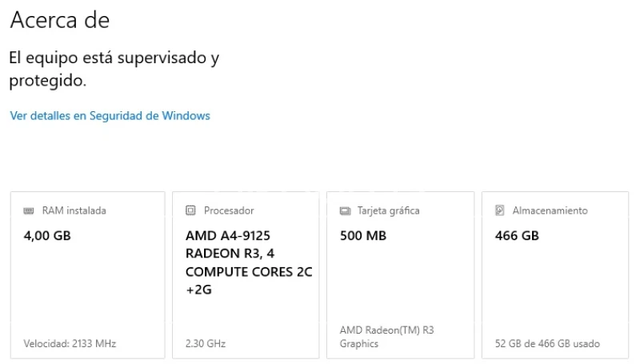The image size is (640, 364).
Task: Click the Velocidad: 2133 MHz text
Action: 70,344
